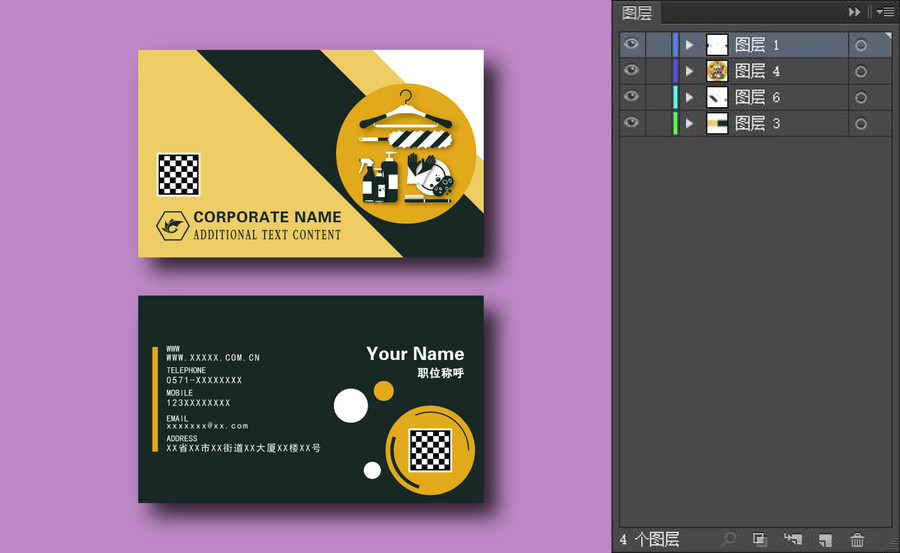
Task: Click the Delete Selection trash icon
Action: point(857,539)
